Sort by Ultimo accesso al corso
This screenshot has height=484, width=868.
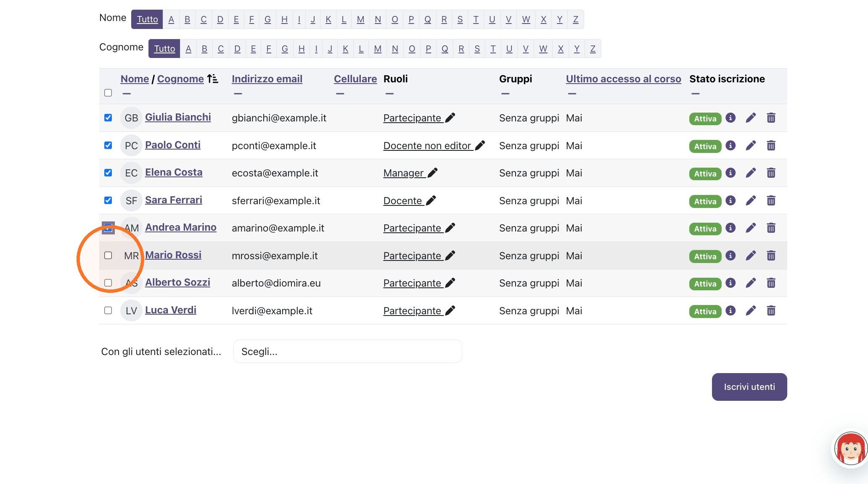tap(623, 79)
